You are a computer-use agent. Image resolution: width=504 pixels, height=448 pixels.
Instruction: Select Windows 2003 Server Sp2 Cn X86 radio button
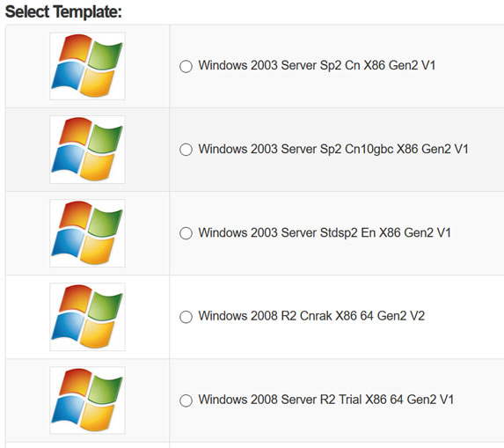(x=186, y=66)
